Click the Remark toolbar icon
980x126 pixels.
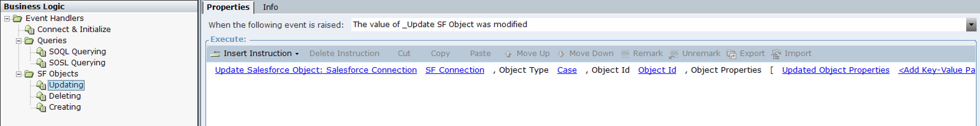pyautogui.click(x=625, y=54)
